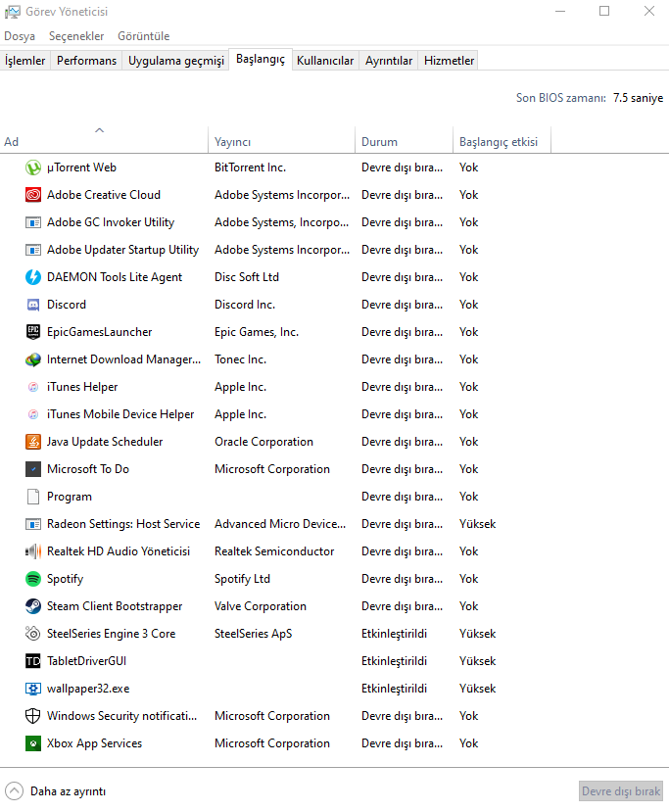This screenshot has height=812, width=669.
Task: Select the SteelSeries Engine 3 Core name
Action: pyautogui.click(x=112, y=634)
